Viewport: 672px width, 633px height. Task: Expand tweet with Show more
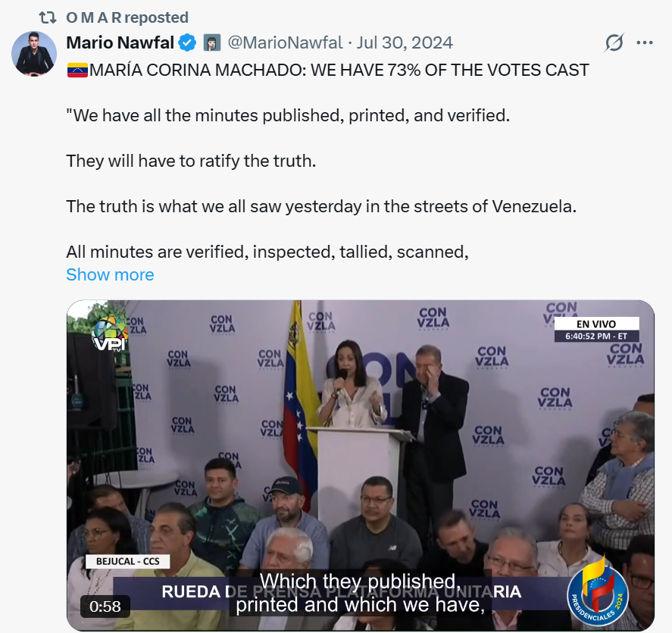click(110, 274)
